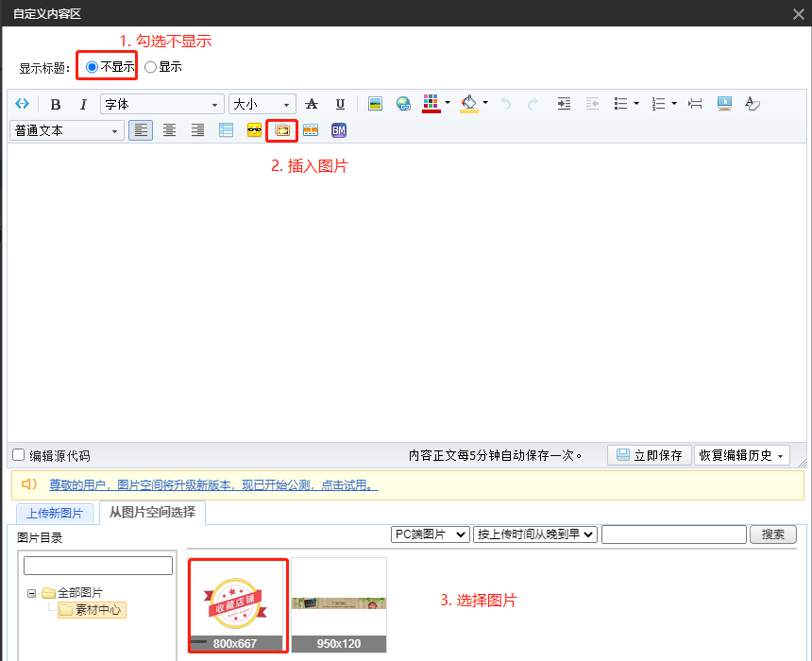The height and width of the screenshot is (661, 812).
Task: Open the text color dropdown arrow
Action: pyautogui.click(x=448, y=103)
